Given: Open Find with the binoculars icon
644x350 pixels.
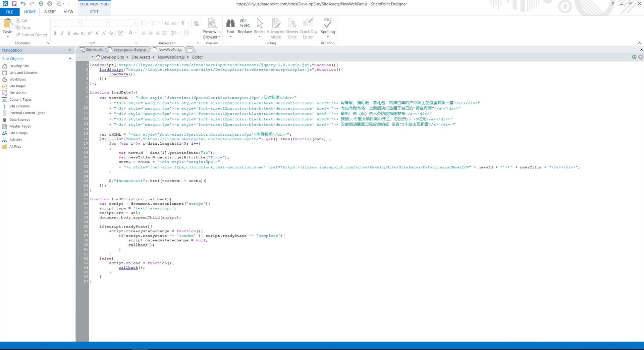Looking at the screenshot, I should (230, 23).
